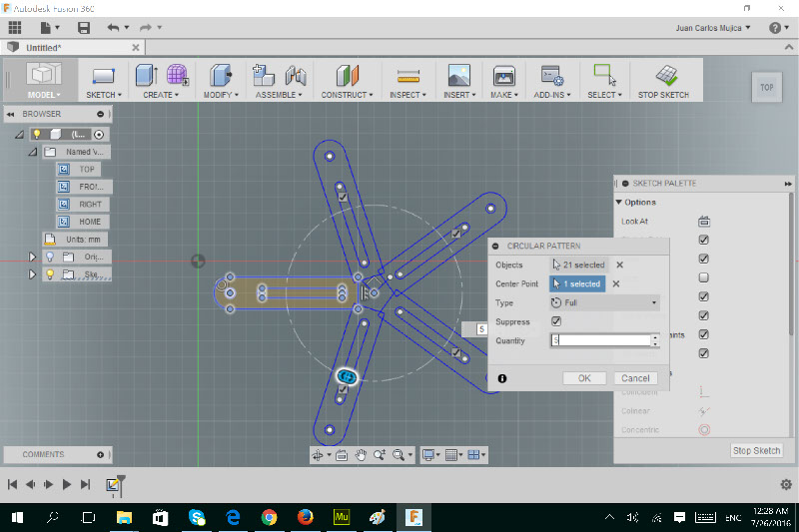Click the Select tool icon
The height and width of the screenshot is (532, 799).
click(604, 75)
